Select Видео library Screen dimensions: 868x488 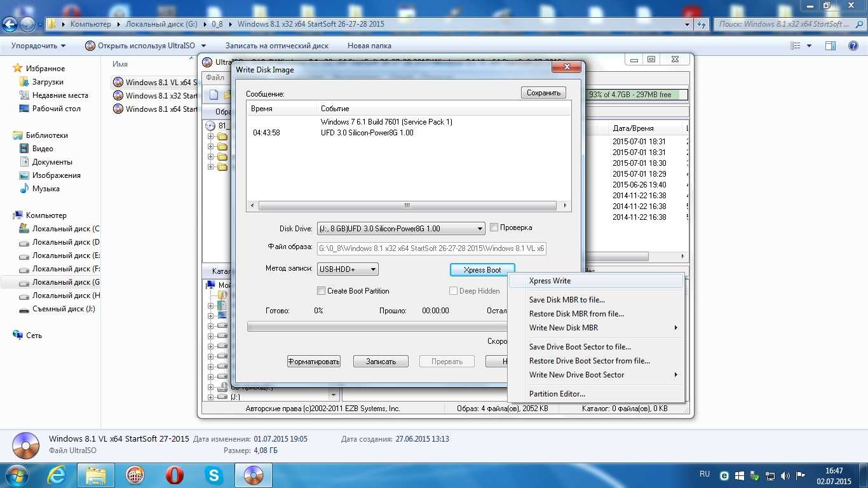tap(43, 149)
